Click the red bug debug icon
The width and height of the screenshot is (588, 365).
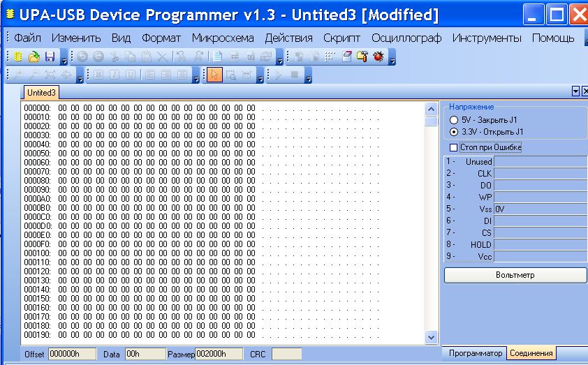coord(378,57)
